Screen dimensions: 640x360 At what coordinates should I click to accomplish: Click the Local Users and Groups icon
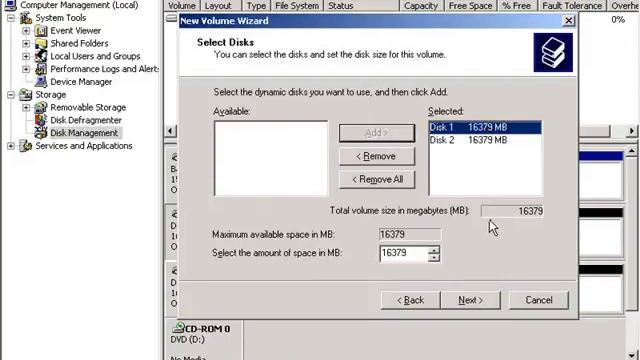(x=41, y=56)
